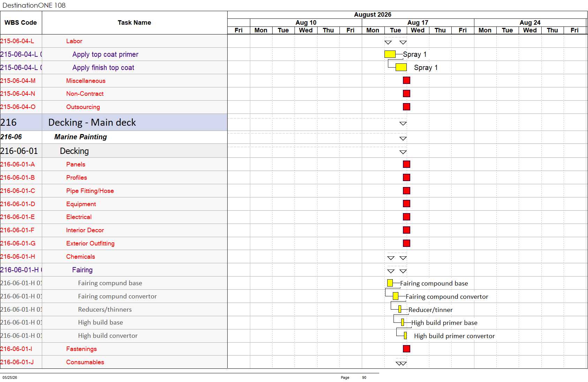Screen dimensions: 588x382
Task: Select the Fastenings task name
Action: [82, 349]
